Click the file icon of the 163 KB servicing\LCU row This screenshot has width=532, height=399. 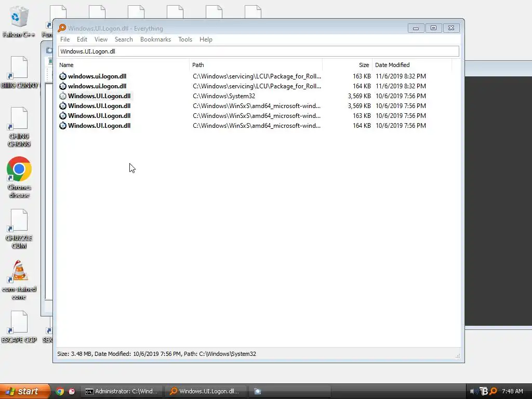[63, 76]
